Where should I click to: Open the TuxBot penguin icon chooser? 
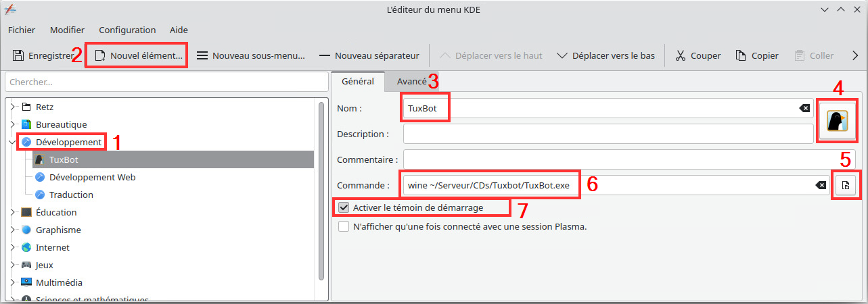(x=837, y=120)
